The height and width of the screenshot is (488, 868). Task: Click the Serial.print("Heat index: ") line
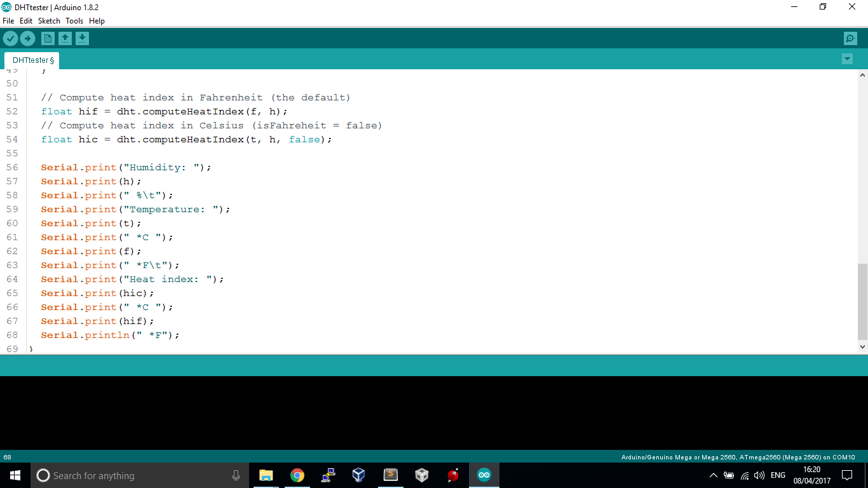click(132, 279)
